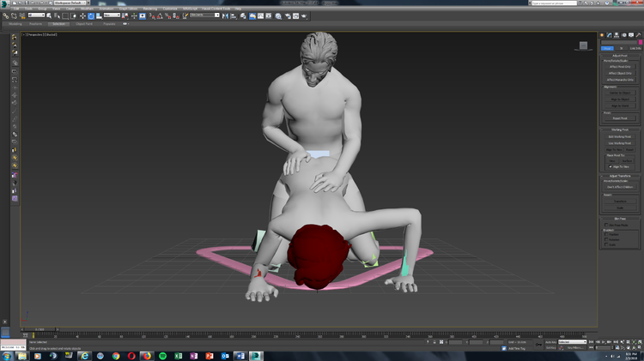The image size is (644, 361).
Task: Click the Select and Manipulate icon
Action: 134,16
